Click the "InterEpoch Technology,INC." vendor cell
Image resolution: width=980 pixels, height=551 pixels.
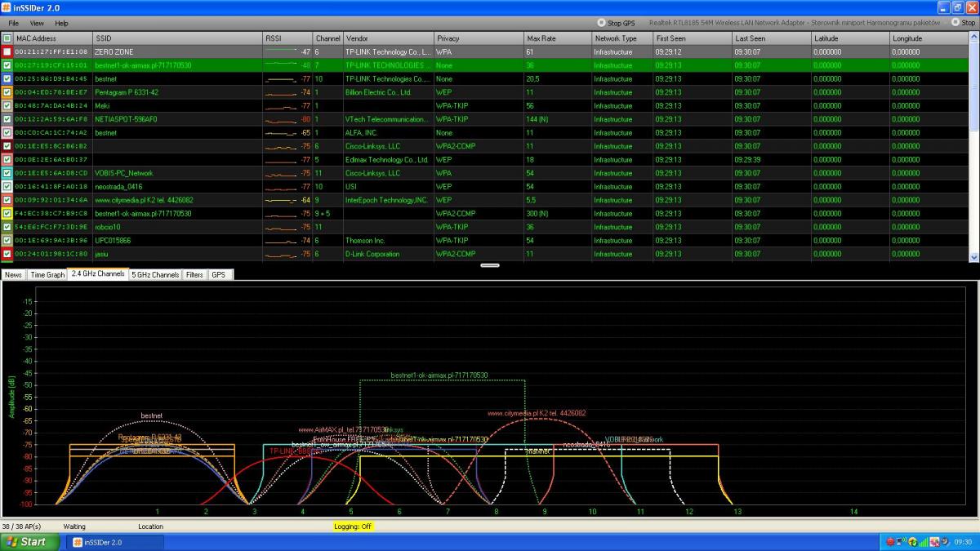tap(387, 200)
